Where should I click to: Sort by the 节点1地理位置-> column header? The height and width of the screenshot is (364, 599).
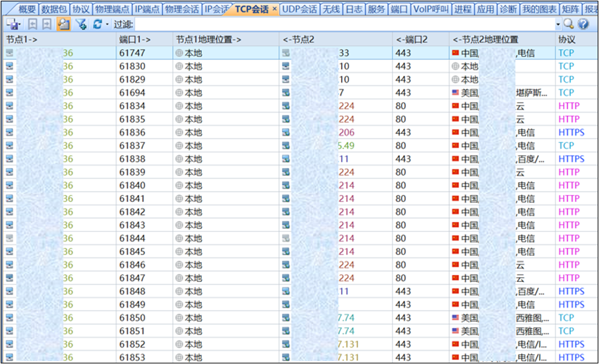coord(226,39)
